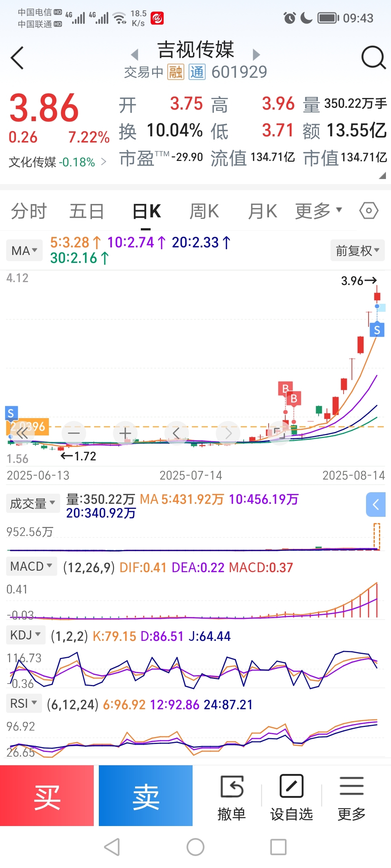Tap the blue 卖 sell button
The image size is (391, 868).
coord(146,795)
